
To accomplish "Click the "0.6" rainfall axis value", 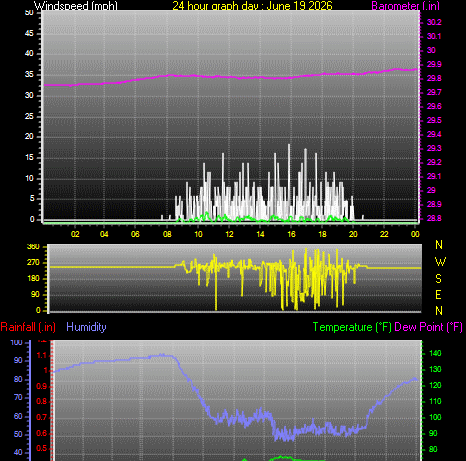I will pos(42,434).
